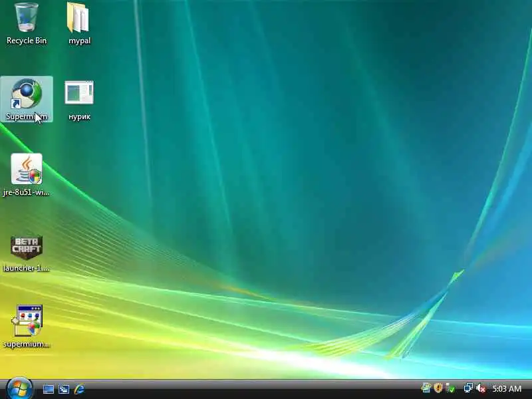Viewport: 532px width, 399px height.
Task: Select the supermium setup installer icon
Action: (x=27, y=327)
